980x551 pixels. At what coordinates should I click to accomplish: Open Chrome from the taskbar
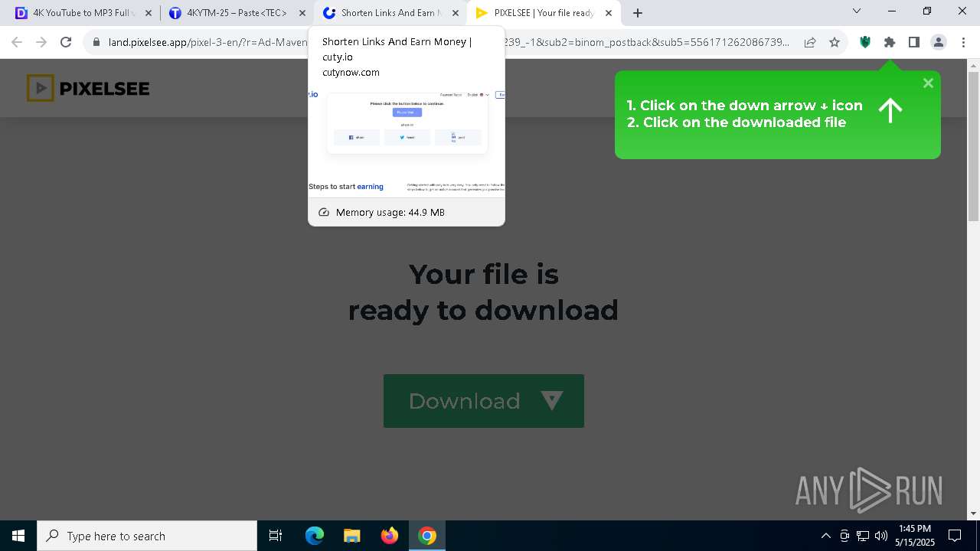[427, 536]
